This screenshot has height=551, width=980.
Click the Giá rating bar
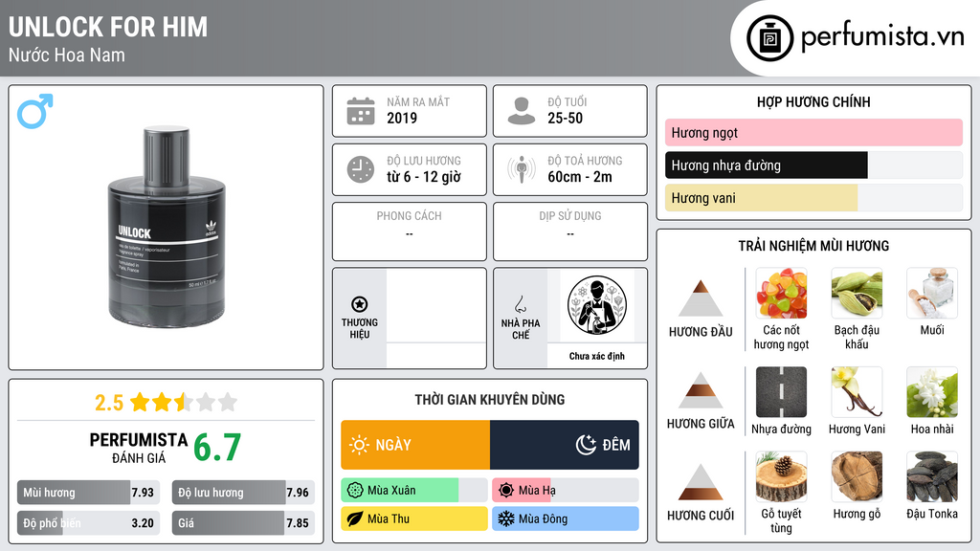[243, 523]
